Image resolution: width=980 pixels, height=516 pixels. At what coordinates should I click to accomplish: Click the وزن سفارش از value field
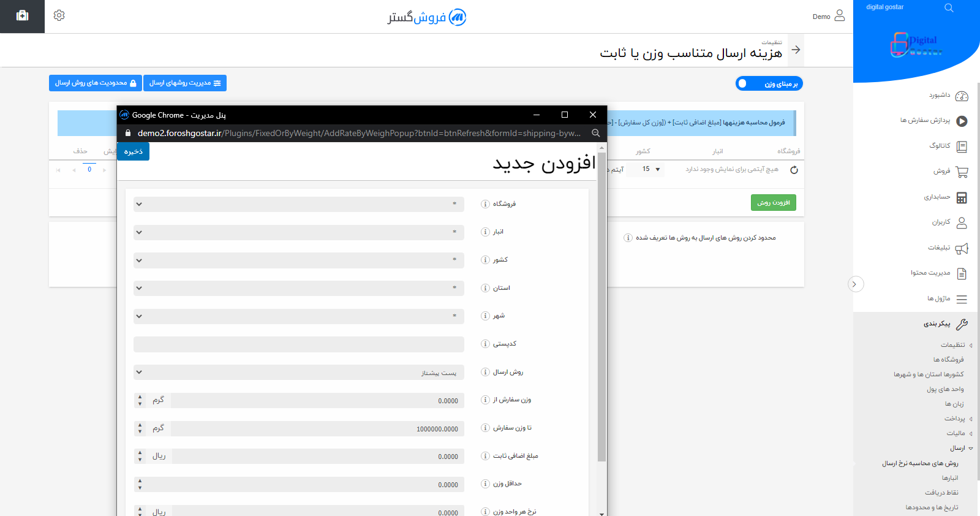point(318,401)
